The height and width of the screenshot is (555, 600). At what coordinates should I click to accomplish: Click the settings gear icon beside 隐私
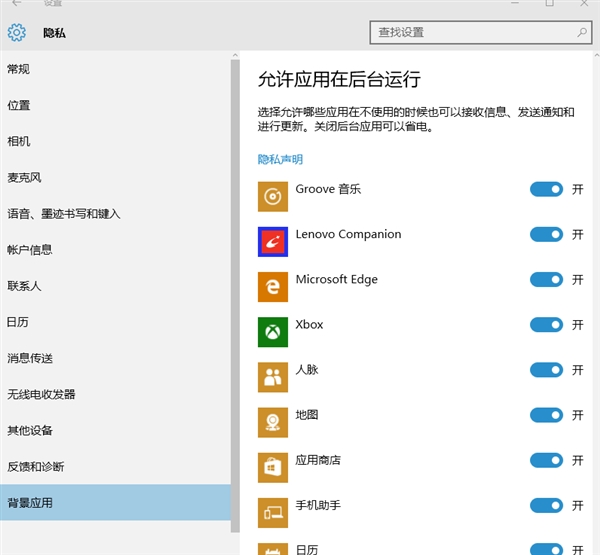click(16, 33)
